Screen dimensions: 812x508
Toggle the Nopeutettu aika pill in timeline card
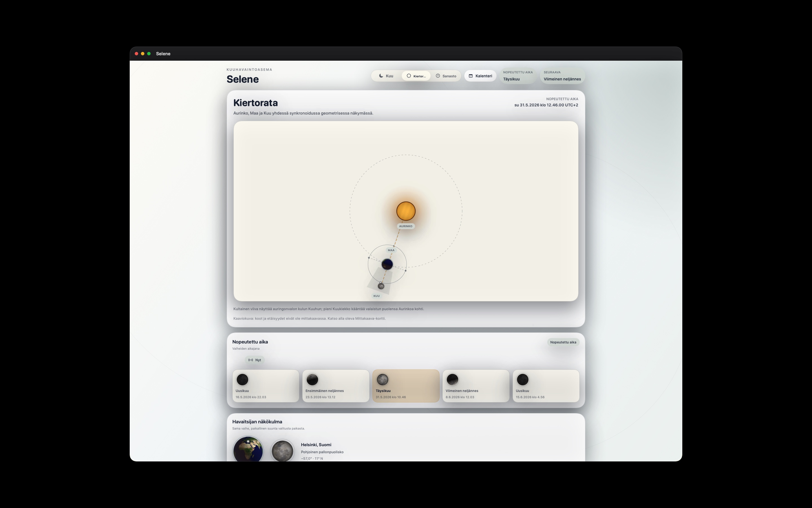[x=563, y=342]
